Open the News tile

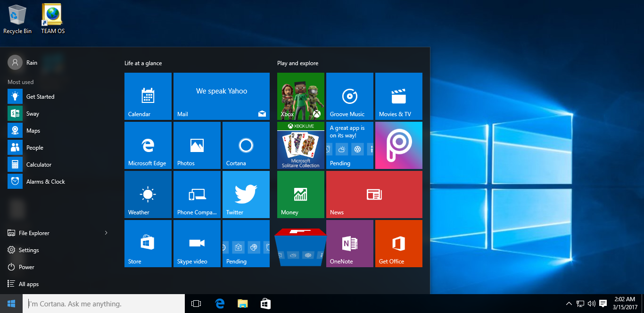[374, 195]
